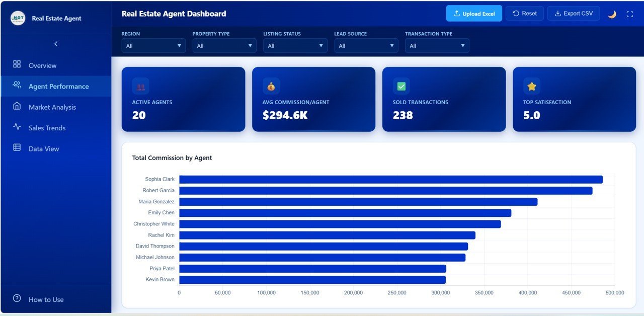Click the Upload Excel button
Image resolution: width=644 pixels, height=316 pixels.
(473, 13)
